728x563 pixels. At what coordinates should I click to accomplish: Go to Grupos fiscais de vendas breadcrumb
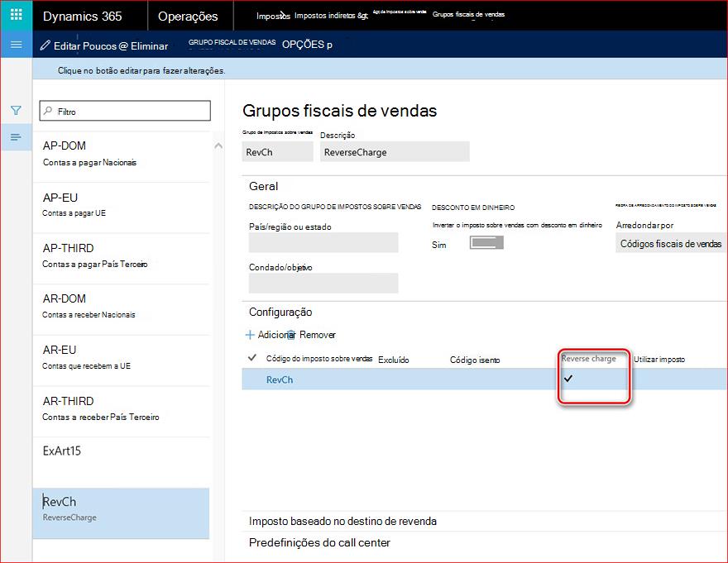(x=468, y=14)
